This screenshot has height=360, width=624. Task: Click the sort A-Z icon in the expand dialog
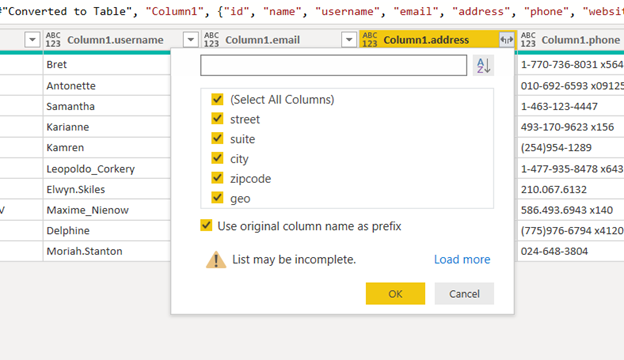click(x=483, y=65)
